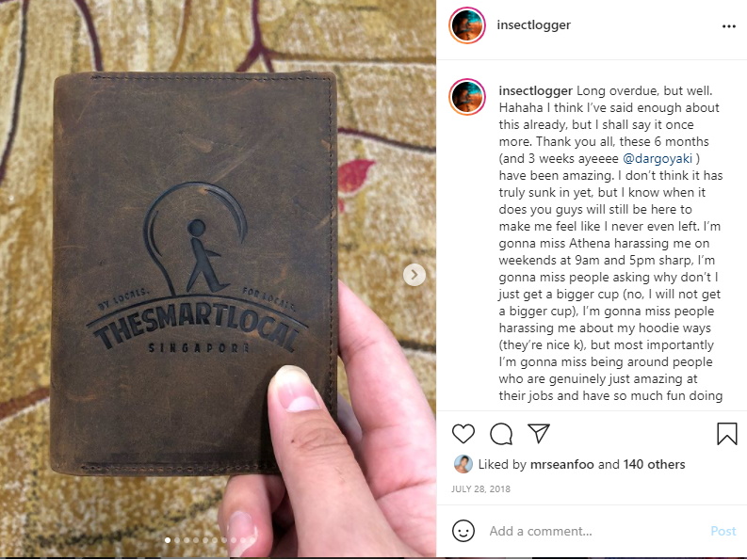The height and width of the screenshot is (560, 747).
Task: Open comments via the speech bubble icon
Action: pos(501,434)
